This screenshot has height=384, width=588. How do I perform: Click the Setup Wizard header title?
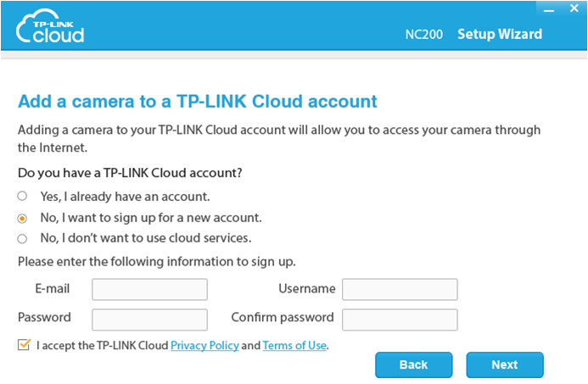point(500,35)
